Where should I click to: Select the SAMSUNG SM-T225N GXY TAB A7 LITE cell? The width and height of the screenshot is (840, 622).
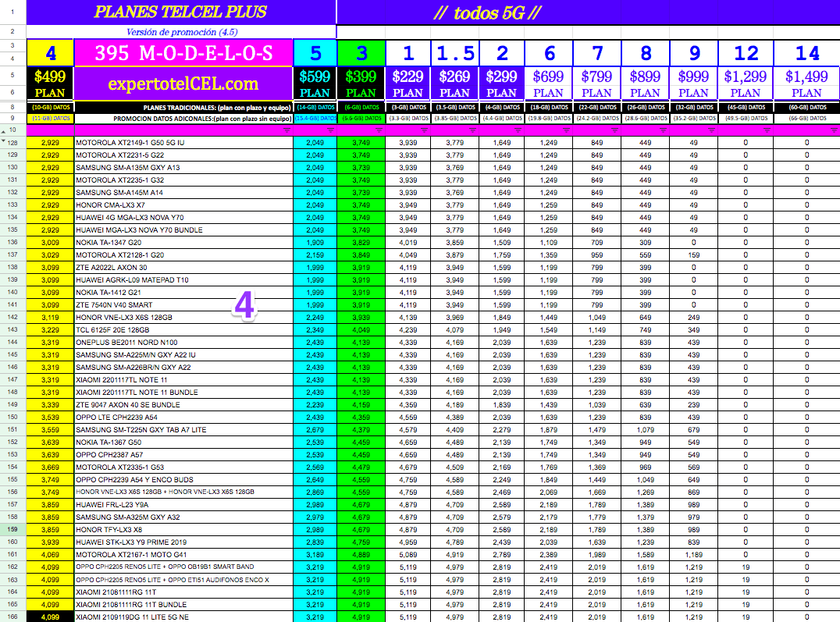coord(183,430)
